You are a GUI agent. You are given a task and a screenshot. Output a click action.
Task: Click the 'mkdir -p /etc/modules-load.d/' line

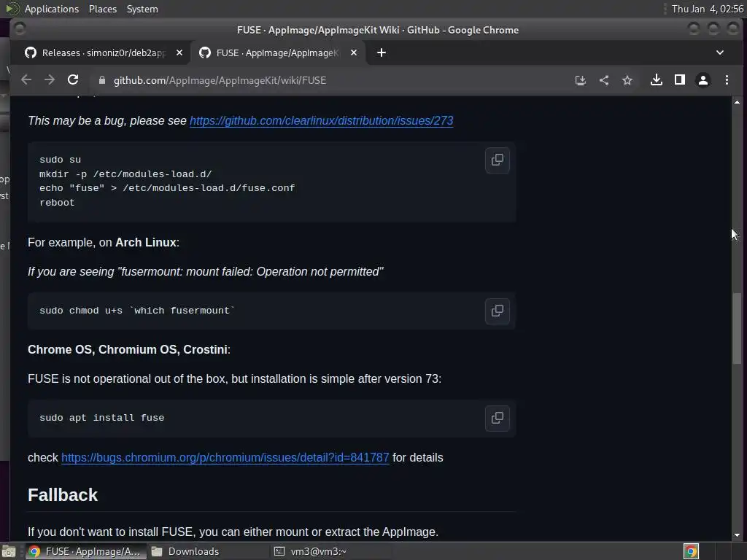pyautogui.click(x=125, y=174)
